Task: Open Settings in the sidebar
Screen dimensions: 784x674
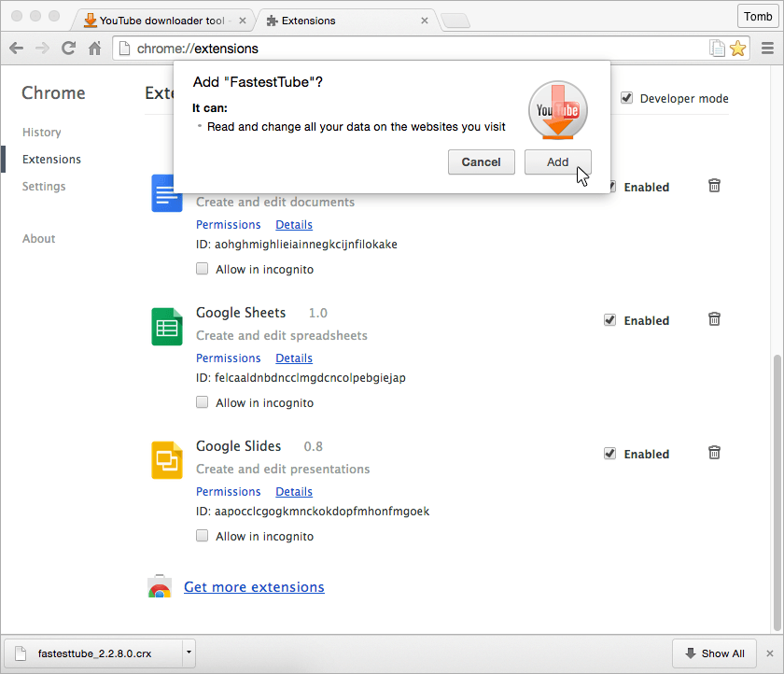Action: pos(44,186)
